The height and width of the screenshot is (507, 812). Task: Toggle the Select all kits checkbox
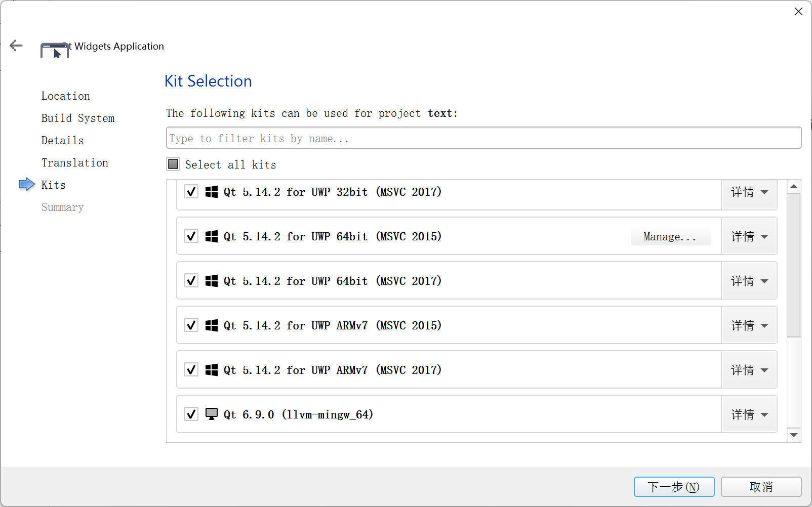[173, 164]
